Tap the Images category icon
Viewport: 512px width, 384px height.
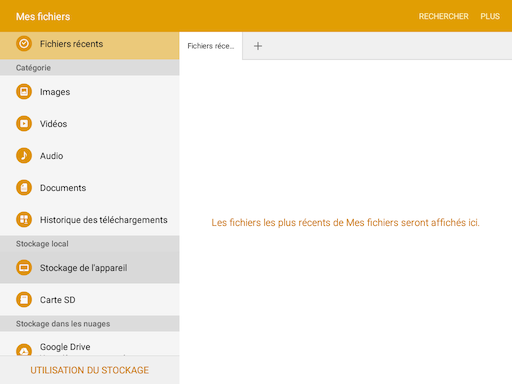click(x=24, y=92)
